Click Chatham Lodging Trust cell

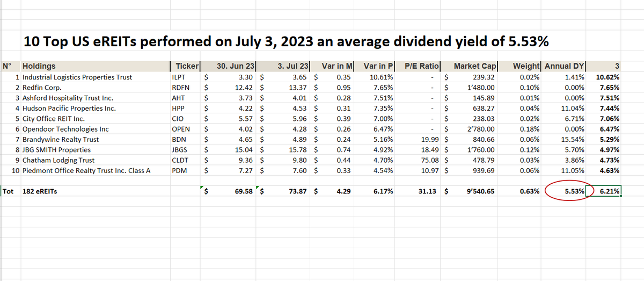tap(95, 160)
